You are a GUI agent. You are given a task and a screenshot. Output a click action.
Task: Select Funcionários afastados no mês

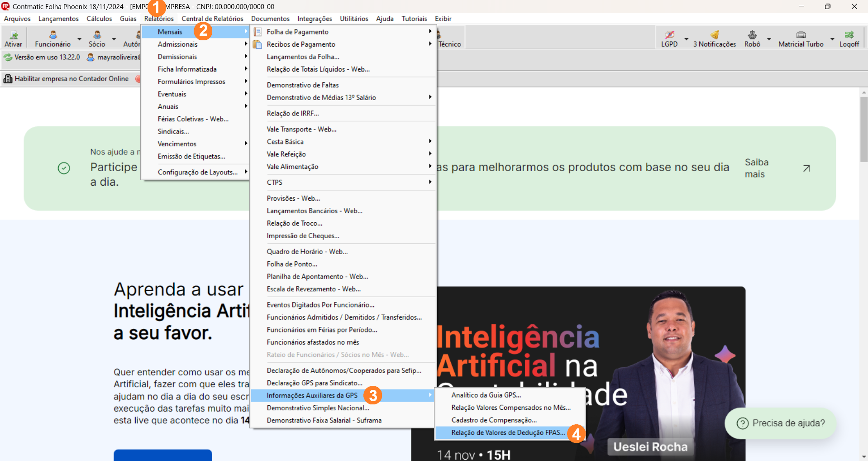coord(343,342)
